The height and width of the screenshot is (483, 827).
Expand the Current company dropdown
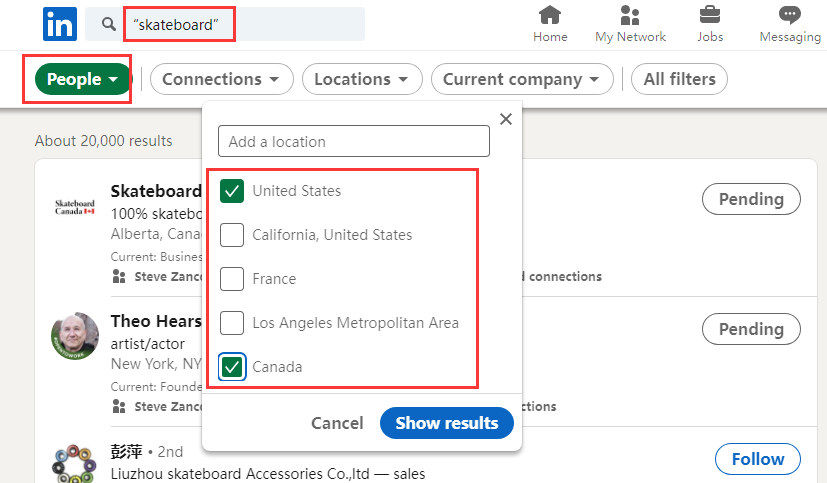coord(521,79)
